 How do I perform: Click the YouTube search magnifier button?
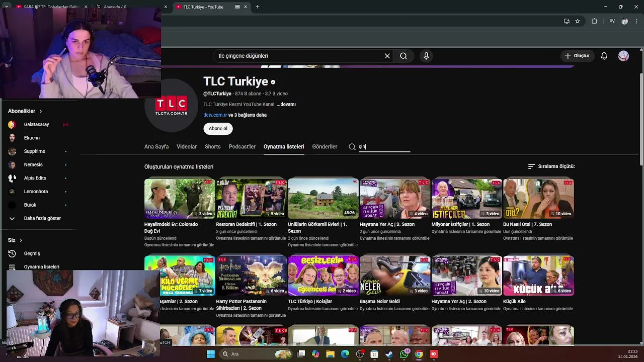click(404, 56)
